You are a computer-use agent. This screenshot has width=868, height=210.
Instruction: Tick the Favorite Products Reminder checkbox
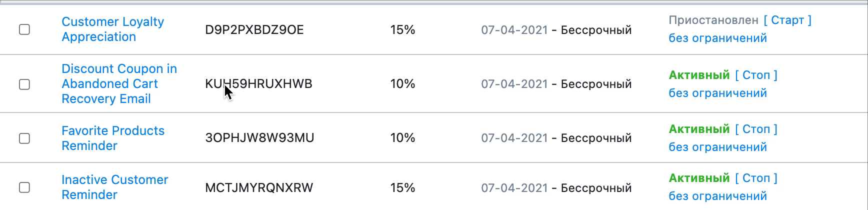(24, 138)
